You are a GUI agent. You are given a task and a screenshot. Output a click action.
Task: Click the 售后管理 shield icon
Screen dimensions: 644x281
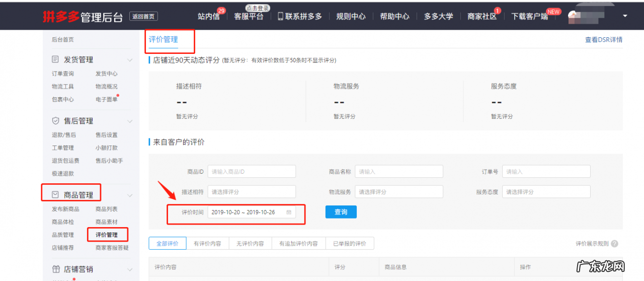tap(55, 121)
